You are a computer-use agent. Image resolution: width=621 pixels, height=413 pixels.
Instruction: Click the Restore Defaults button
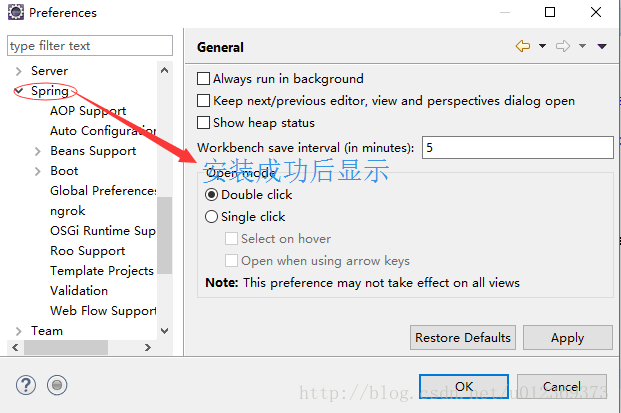(463, 337)
